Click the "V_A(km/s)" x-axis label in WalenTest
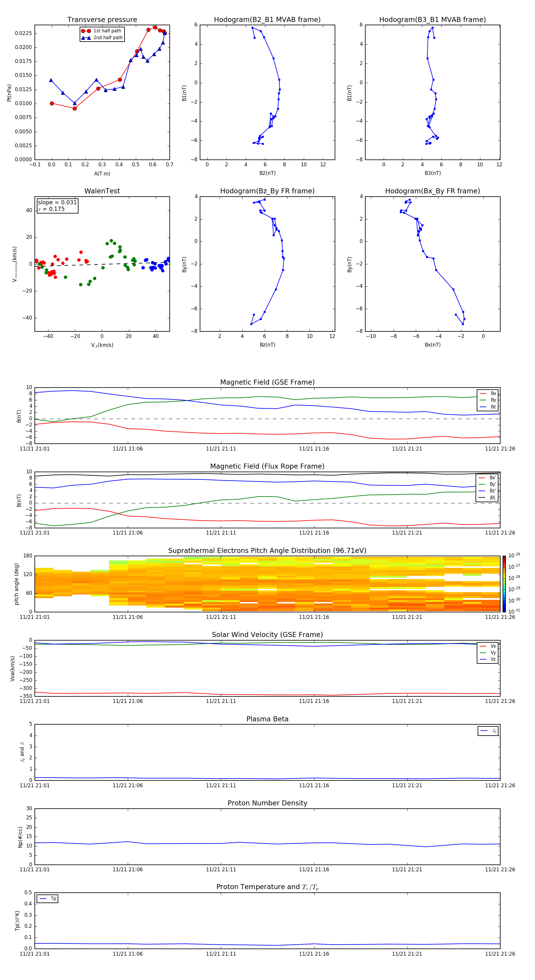The width and height of the screenshot is (535, 980). tap(102, 345)
